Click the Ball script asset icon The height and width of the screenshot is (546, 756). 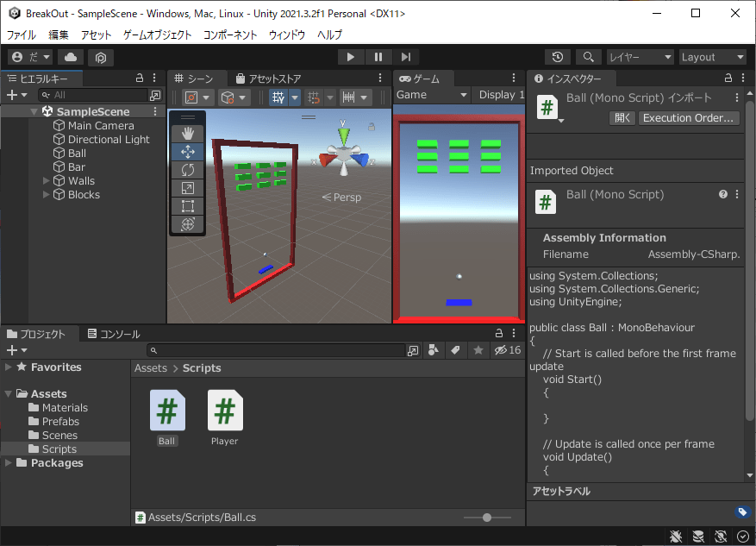click(167, 410)
